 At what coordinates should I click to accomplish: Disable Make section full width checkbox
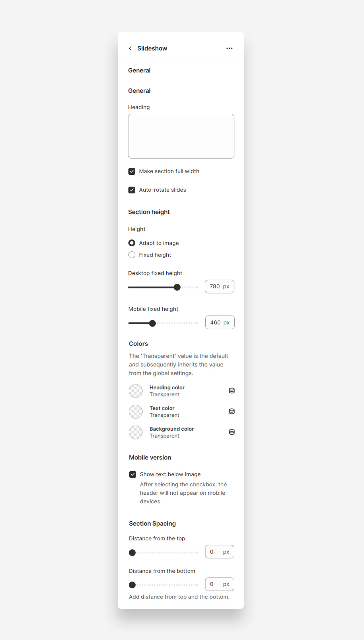132,171
